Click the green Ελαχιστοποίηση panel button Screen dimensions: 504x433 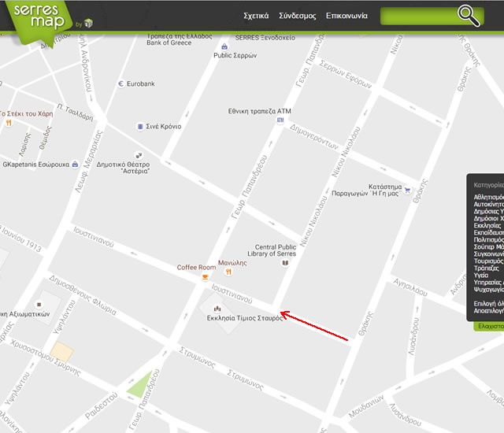(489, 327)
